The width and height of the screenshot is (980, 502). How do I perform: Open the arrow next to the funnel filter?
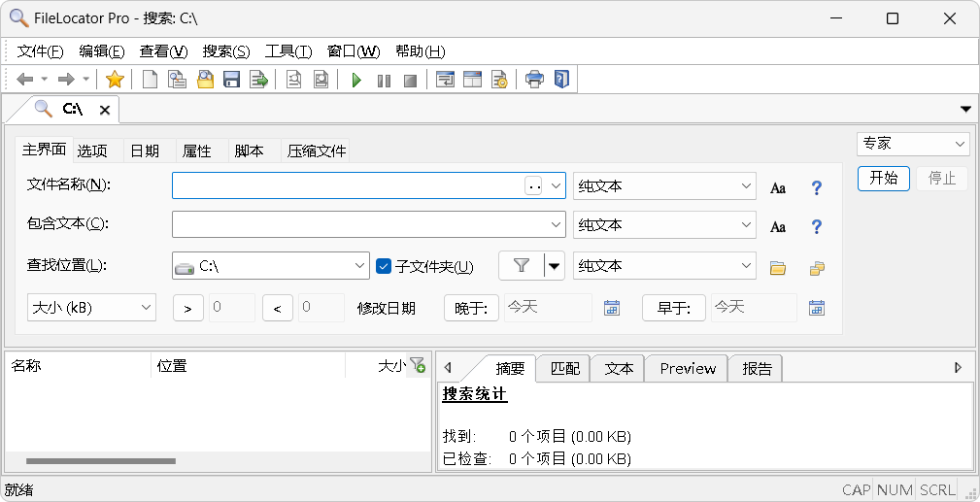tap(555, 267)
